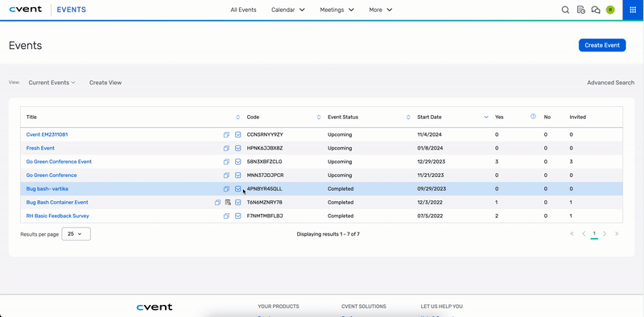Click the YOUR PRODUCTS footer heading
Viewport: 644px width, 317px height.
tap(279, 307)
